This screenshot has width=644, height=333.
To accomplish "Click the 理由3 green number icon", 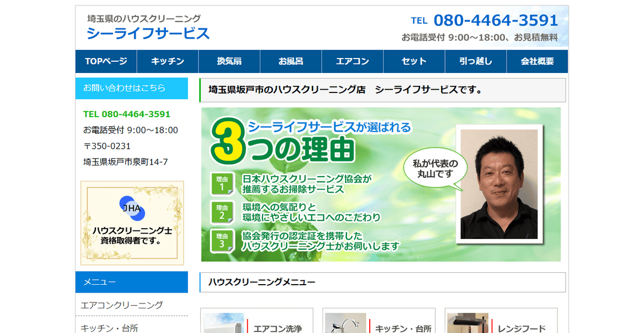I will pyautogui.click(x=222, y=241).
